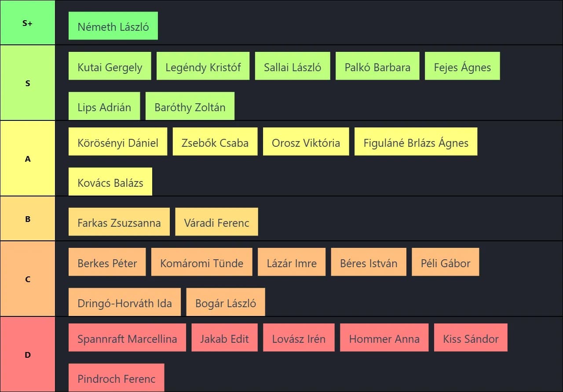Image resolution: width=563 pixels, height=392 pixels.
Task: Select Palkó Barbara in S tier
Action: pyautogui.click(x=377, y=66)
